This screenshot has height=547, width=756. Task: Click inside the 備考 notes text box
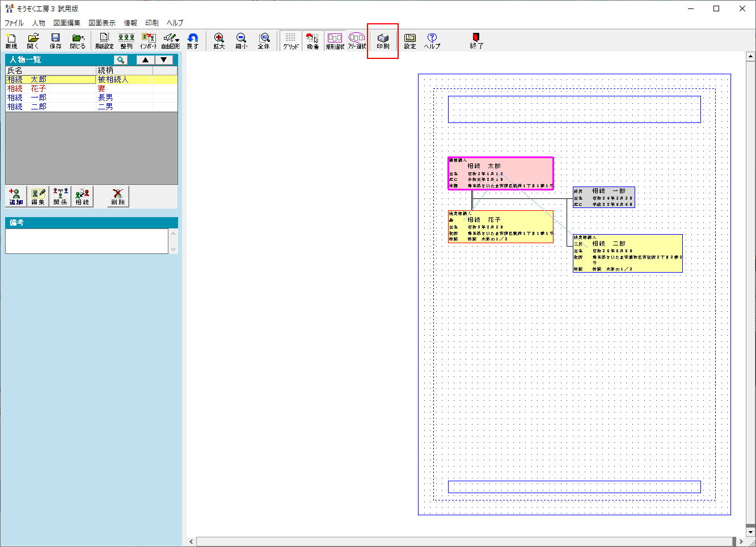[86, 241]
